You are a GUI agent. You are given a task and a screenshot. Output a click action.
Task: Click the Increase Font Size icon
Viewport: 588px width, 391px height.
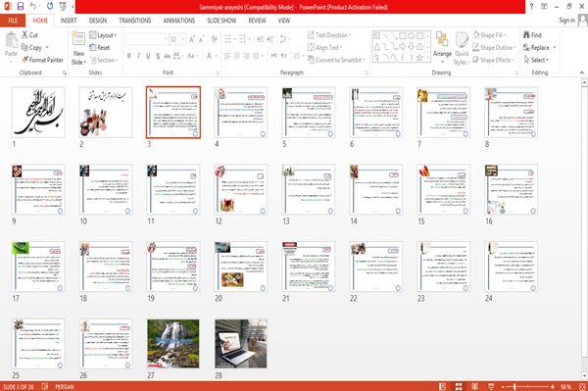tap(192, 39)
